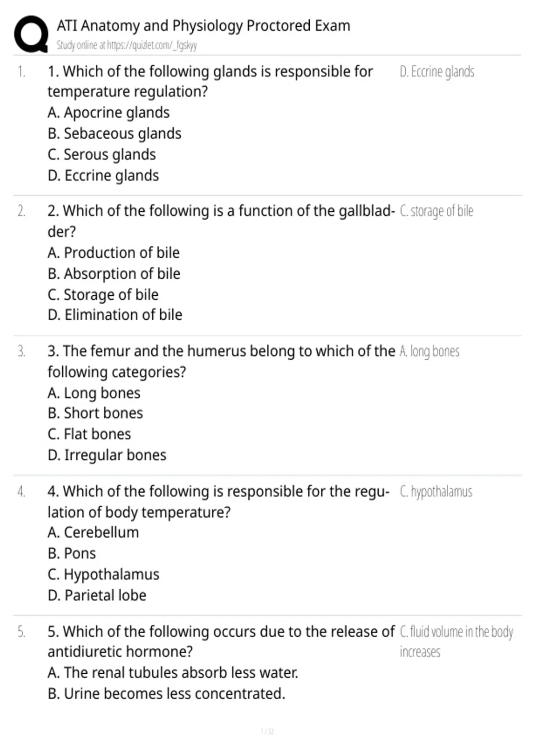534x756 pixels.
Task: Click answer C. fluid volume increases
Action: [x=457, y=642]
